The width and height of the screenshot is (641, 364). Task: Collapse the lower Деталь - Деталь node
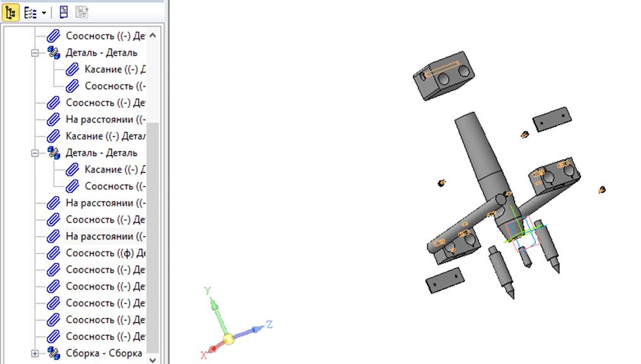35,153
